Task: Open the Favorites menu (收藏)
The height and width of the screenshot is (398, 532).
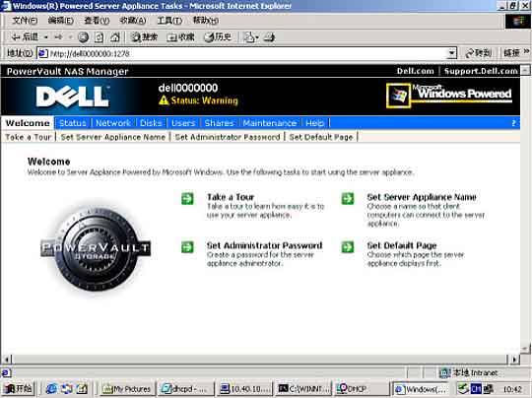Action: click(133, 21)
